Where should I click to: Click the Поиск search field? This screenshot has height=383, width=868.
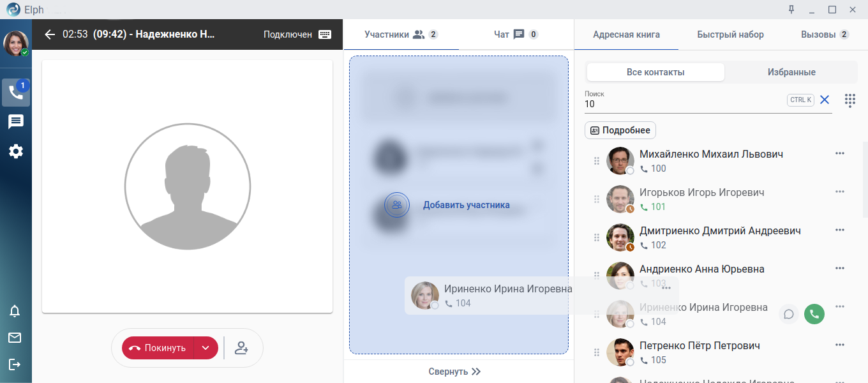[683, 104]
